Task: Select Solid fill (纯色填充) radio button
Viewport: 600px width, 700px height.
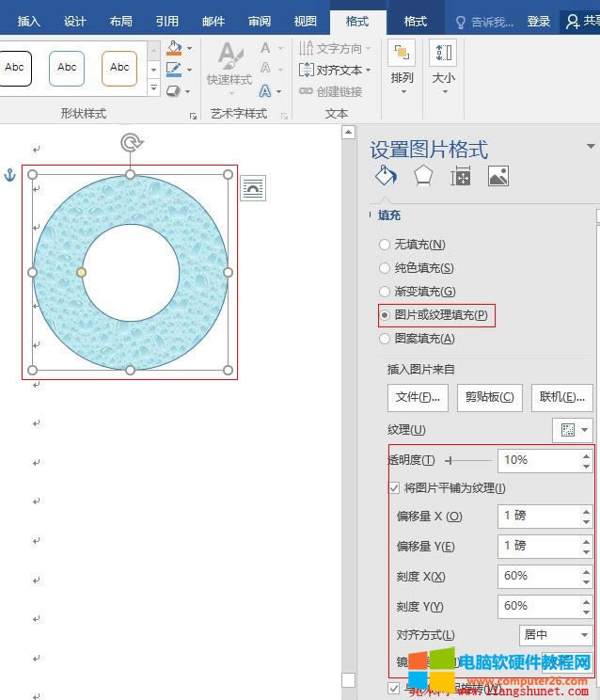Action: click(x=384, y=268)
